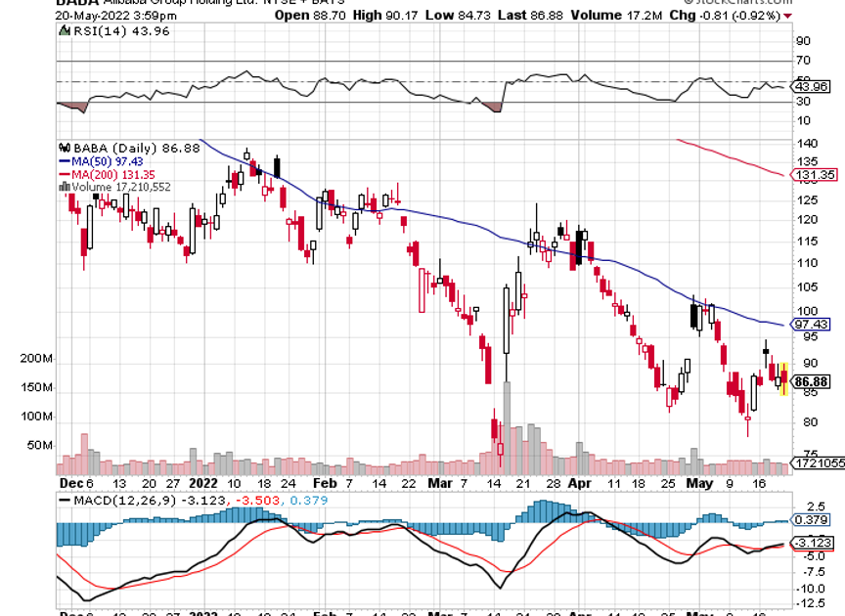Click the 0.379 MACD histogram value tag
845x616 pixels.
coord(815,520)
